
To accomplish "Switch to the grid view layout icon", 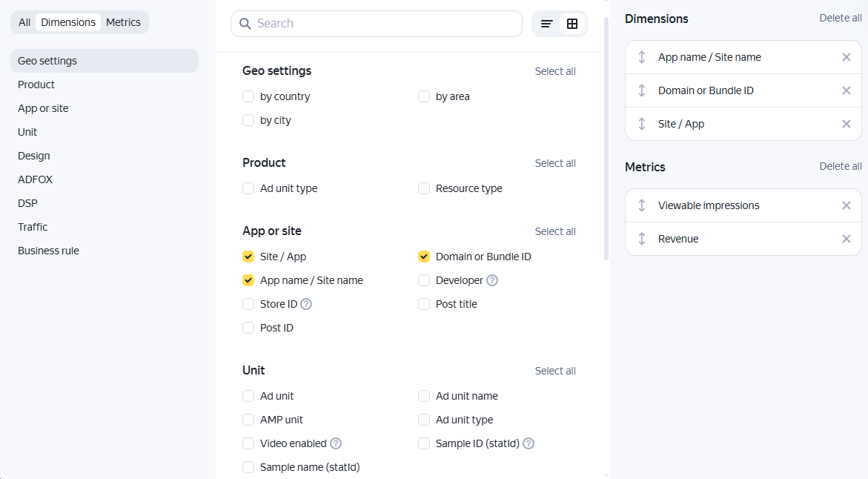I will click(x=572, y=24).
